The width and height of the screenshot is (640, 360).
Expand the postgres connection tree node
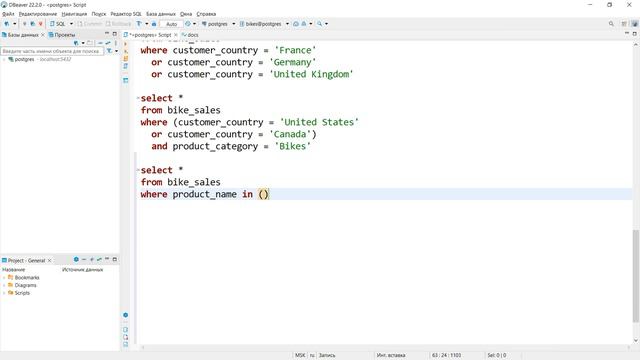[x=4, y=59]
